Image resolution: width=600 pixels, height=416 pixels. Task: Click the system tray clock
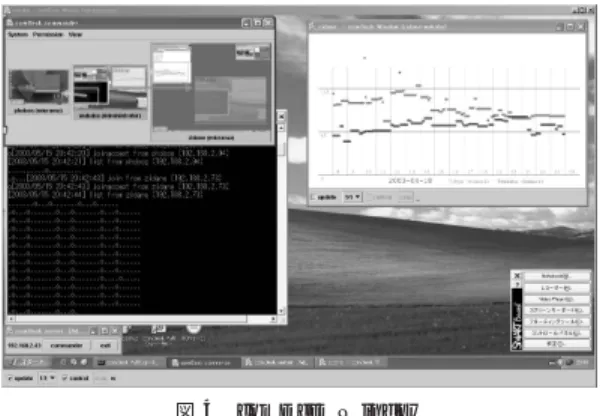[x=583, y=362]
